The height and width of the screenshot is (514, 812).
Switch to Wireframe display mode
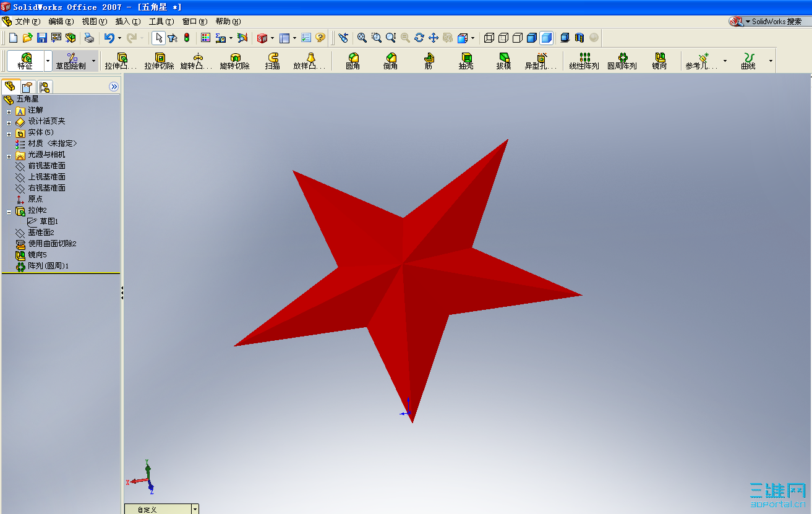click(489, 38)
